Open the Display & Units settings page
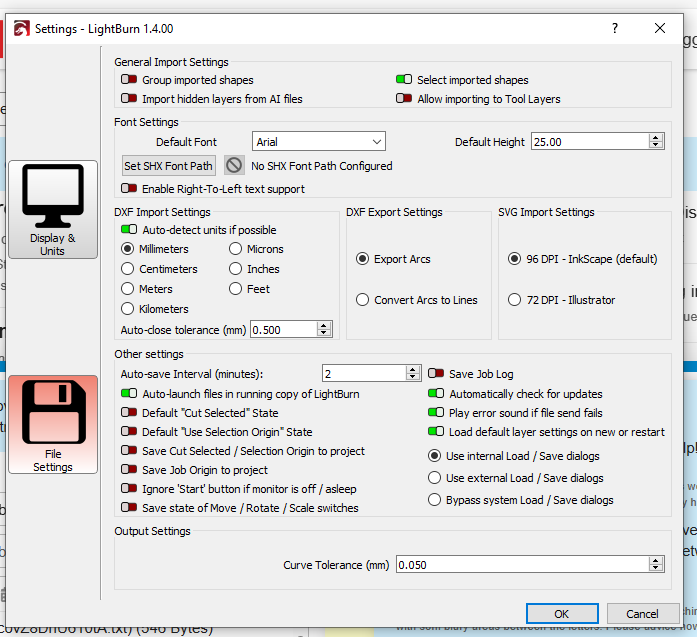This screenshot has height=637, width=697. pyautogui.click(x=53, y=209)
